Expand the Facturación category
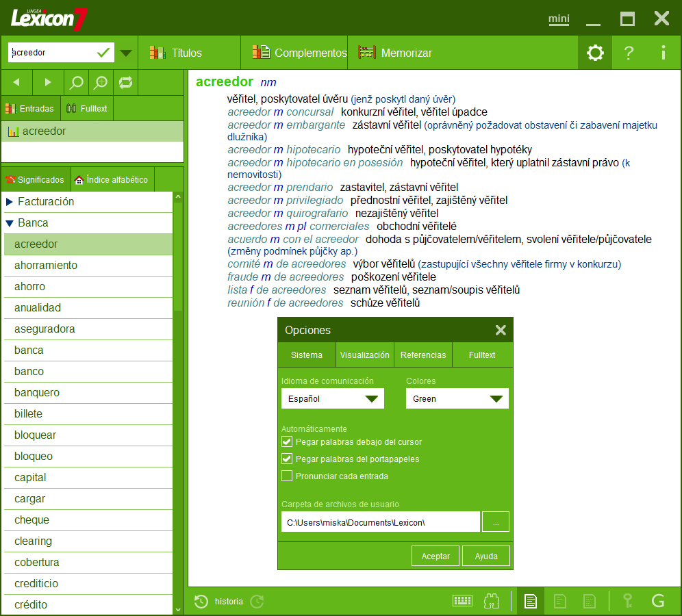 pyautogui.click(x=9, y=202)
